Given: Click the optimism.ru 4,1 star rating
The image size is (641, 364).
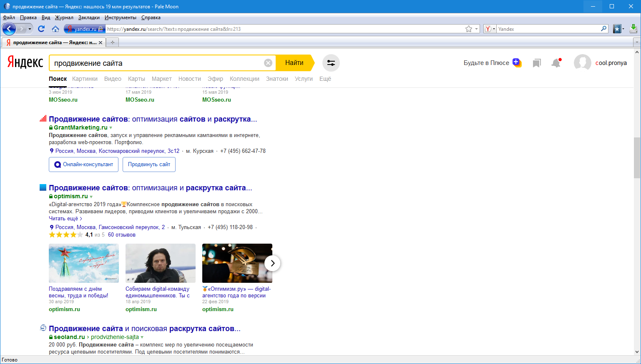Looking at the screenshot, I should tap(66, 235).
